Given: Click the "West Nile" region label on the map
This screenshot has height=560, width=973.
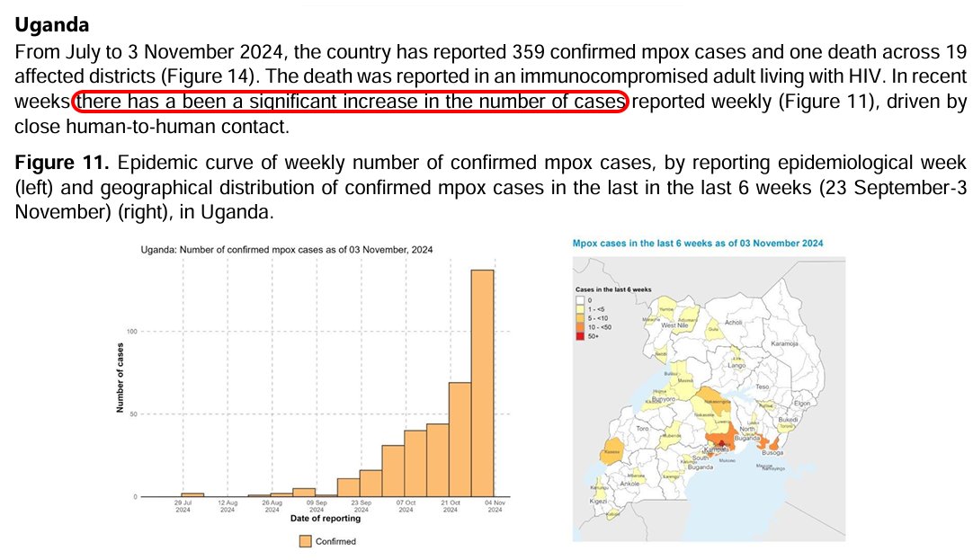Looking at the screenshot, I should point(674,325).
